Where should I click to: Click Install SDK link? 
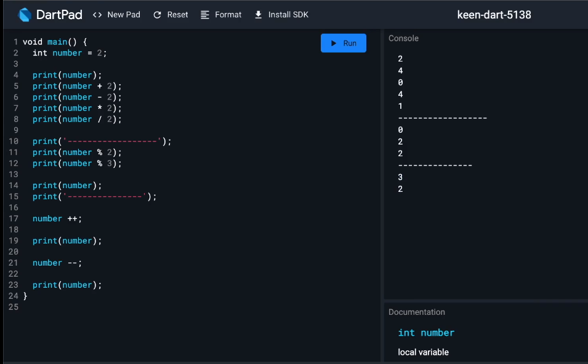click(x=281, y=15)
